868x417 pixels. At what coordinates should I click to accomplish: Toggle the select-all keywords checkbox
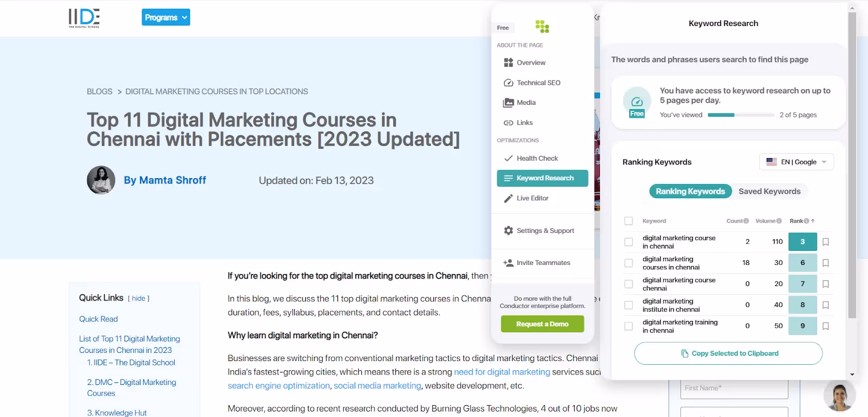click(628, 221)
